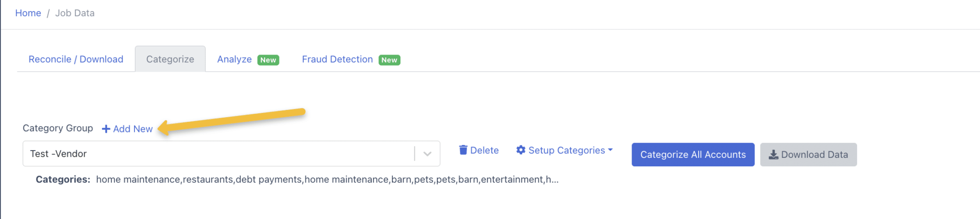The width and height of the screenshot is (980, 219).
Task: Click the Categorize All Accounts button
Action: pos(693,154)
